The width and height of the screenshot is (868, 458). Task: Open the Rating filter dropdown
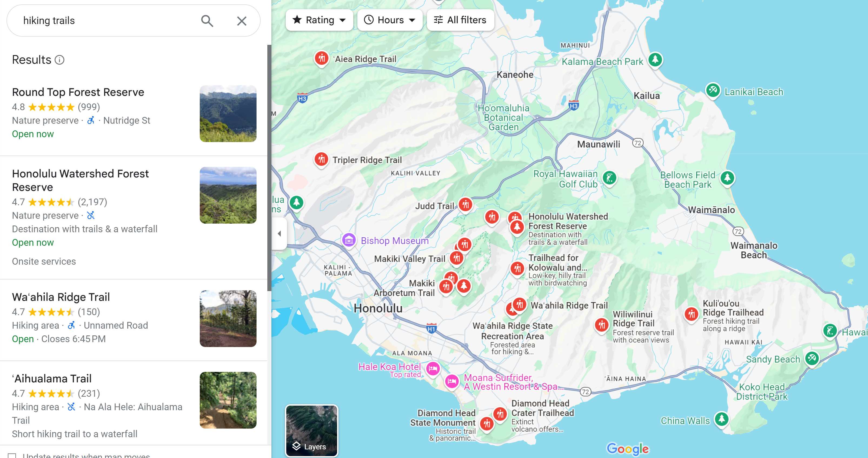319,20
